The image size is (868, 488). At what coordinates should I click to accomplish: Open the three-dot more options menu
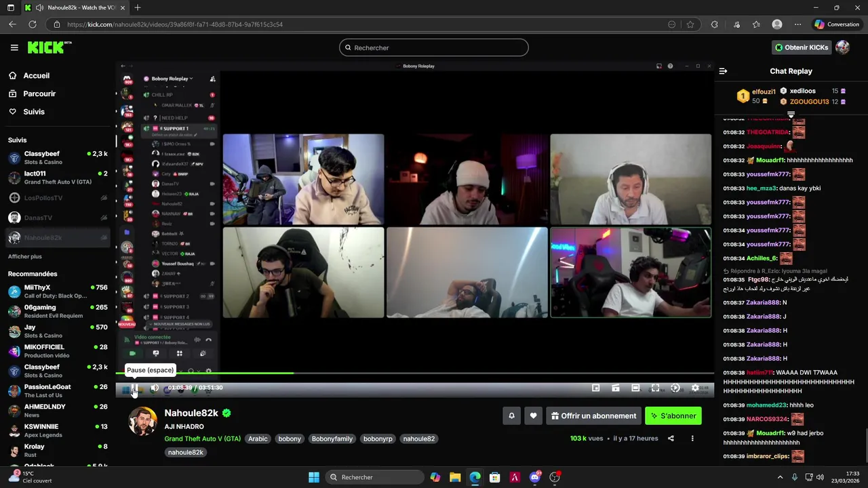(x=692, y=439)
